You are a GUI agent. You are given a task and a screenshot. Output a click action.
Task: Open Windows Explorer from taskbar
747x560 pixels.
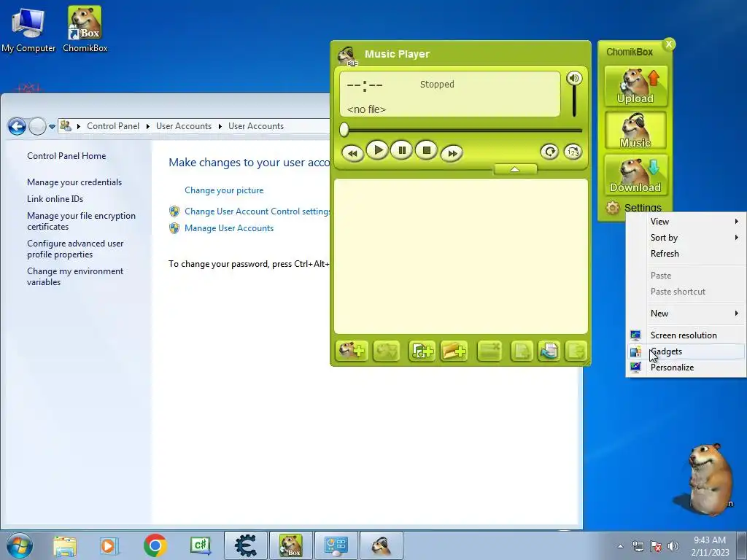coord(65,545)
